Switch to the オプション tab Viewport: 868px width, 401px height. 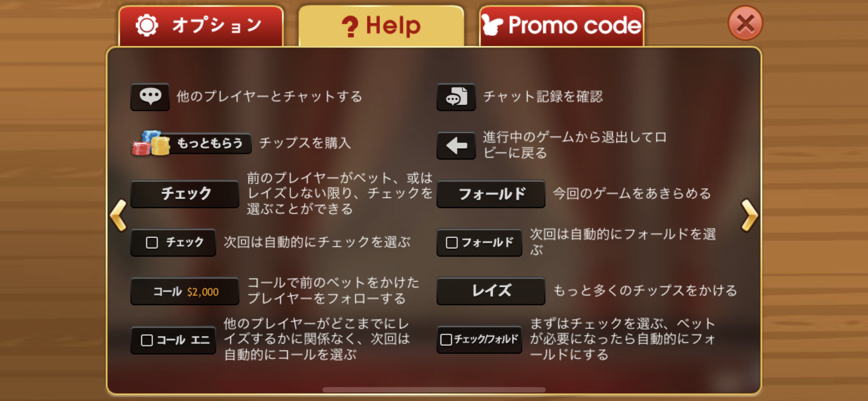click(201, 26)
